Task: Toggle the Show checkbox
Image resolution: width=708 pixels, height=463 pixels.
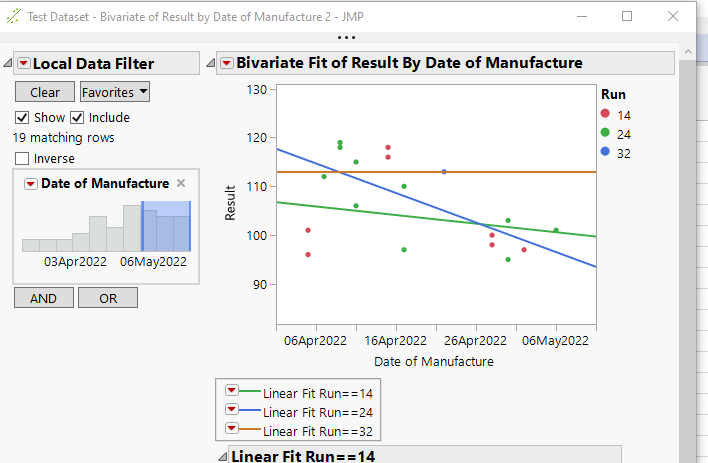Action: [x=22, y=118]
